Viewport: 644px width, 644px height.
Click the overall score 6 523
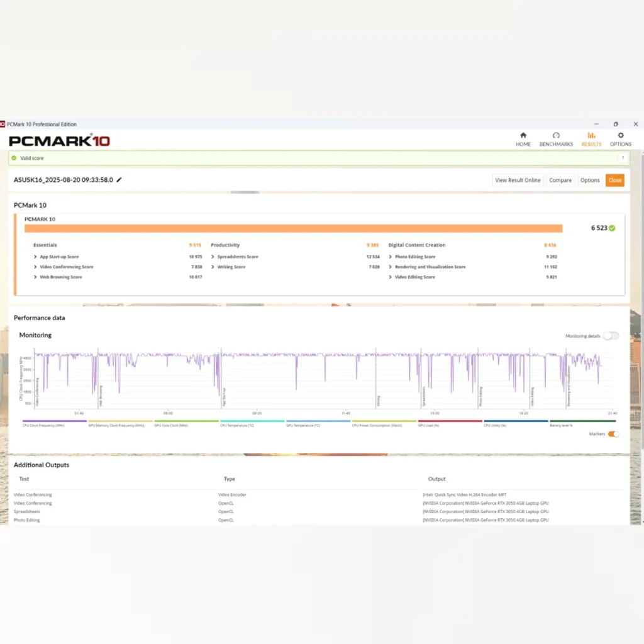click(x=599, y=228)
